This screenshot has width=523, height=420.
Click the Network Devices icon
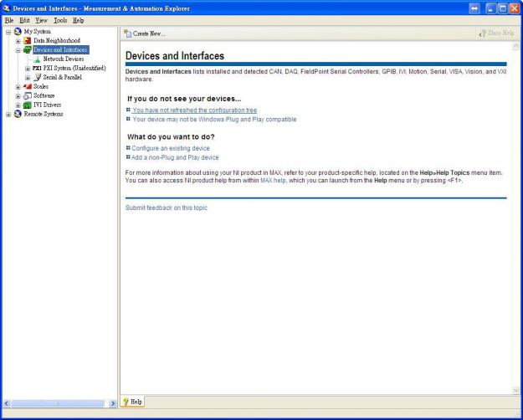point(37,59)
